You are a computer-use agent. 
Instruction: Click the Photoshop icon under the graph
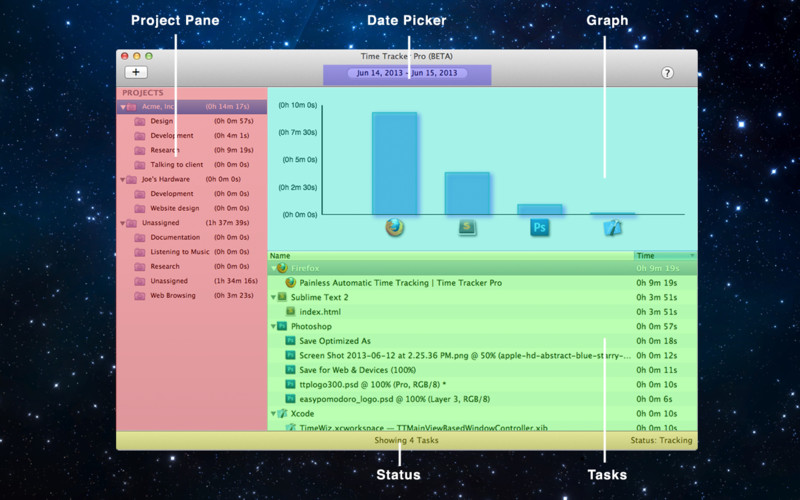(539, 227)
